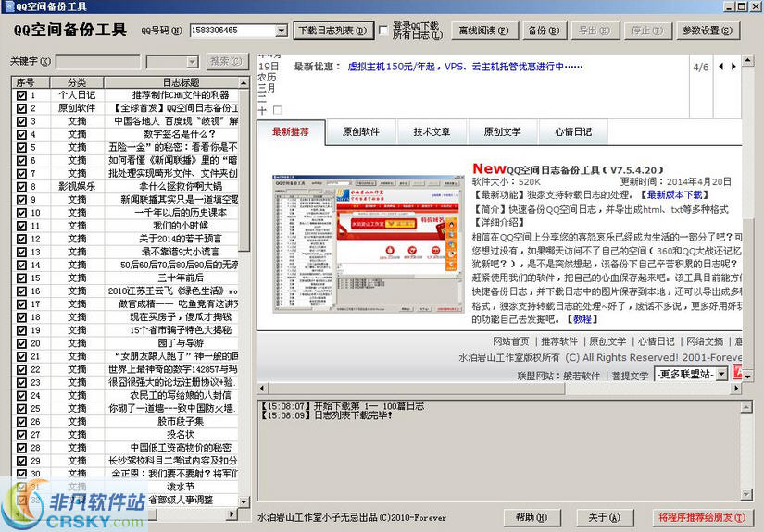Viewport: 764px width, 532px height.
Task: Switch to the 原创软件 tab
Action: coord(361,132)
